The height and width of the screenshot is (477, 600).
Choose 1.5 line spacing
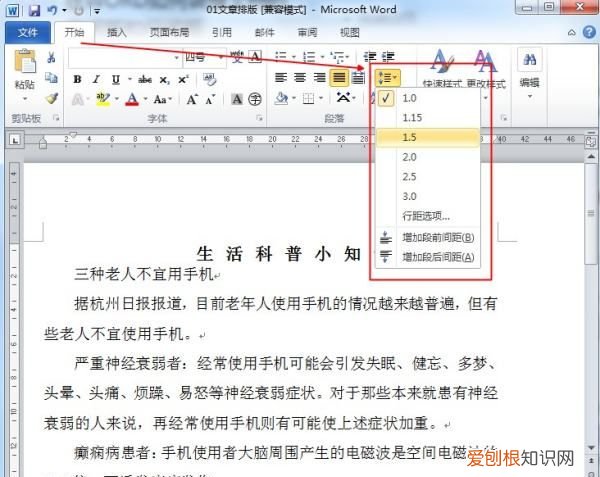(x=428, y=137)
